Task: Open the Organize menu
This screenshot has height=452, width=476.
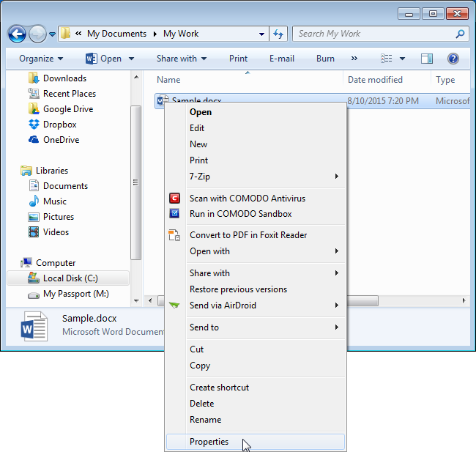Action: 41,59
